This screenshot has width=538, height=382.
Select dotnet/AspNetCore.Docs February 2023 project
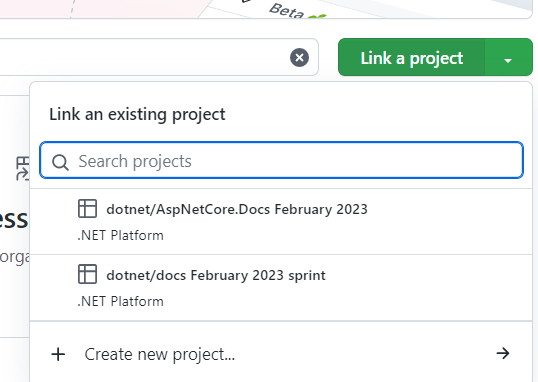(281, 222)
